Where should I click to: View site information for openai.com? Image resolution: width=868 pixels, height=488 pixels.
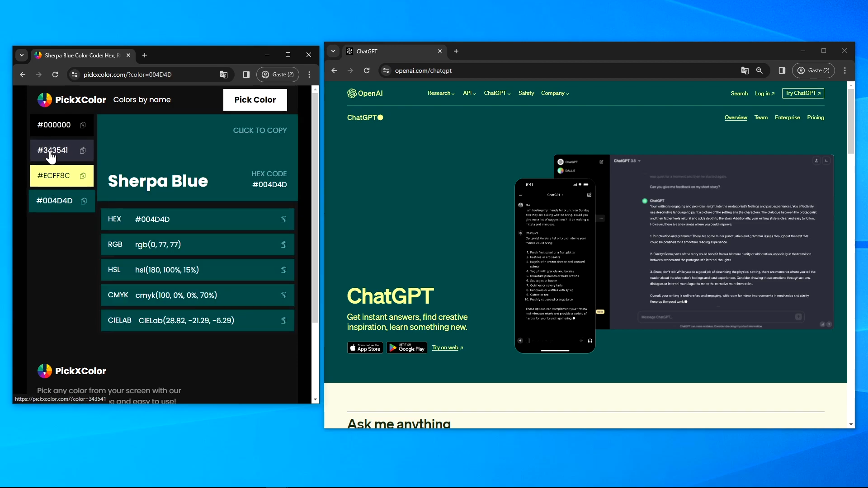(x=386, y=70)
